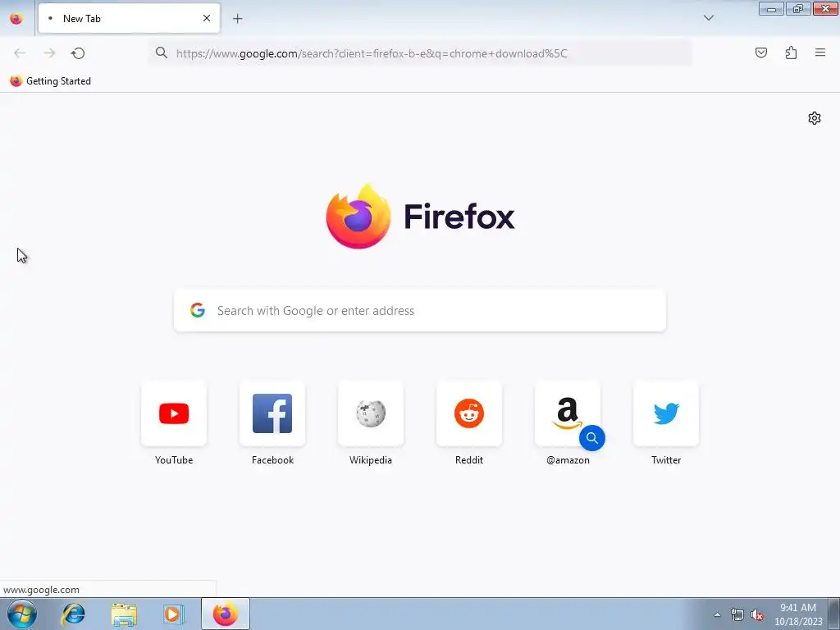Minimize the Firefox window
840x630 pixels.
(771, 8)
